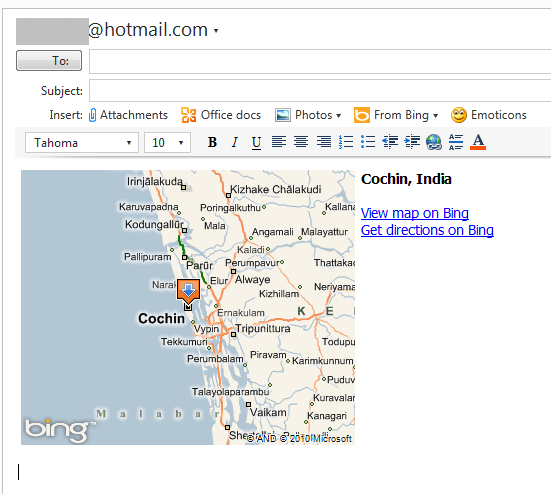Click the orange map pin marker
This screenshot has width=551, height=494.
click(188, 291)
